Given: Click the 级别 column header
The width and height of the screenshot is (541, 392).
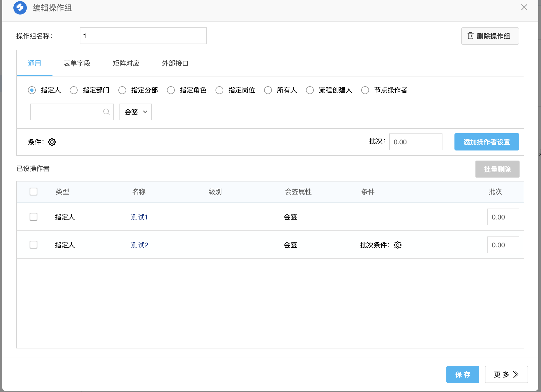Looking at the screenshot, I should coord(215,192).
